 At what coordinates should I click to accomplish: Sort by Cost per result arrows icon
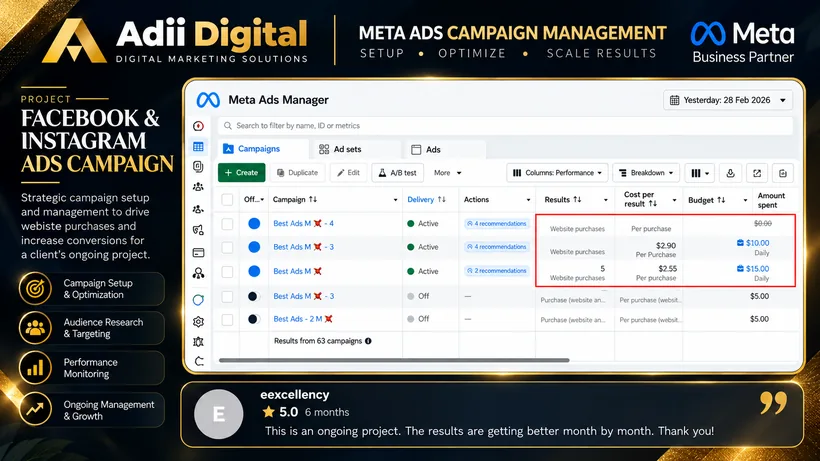tap(652, 203)
